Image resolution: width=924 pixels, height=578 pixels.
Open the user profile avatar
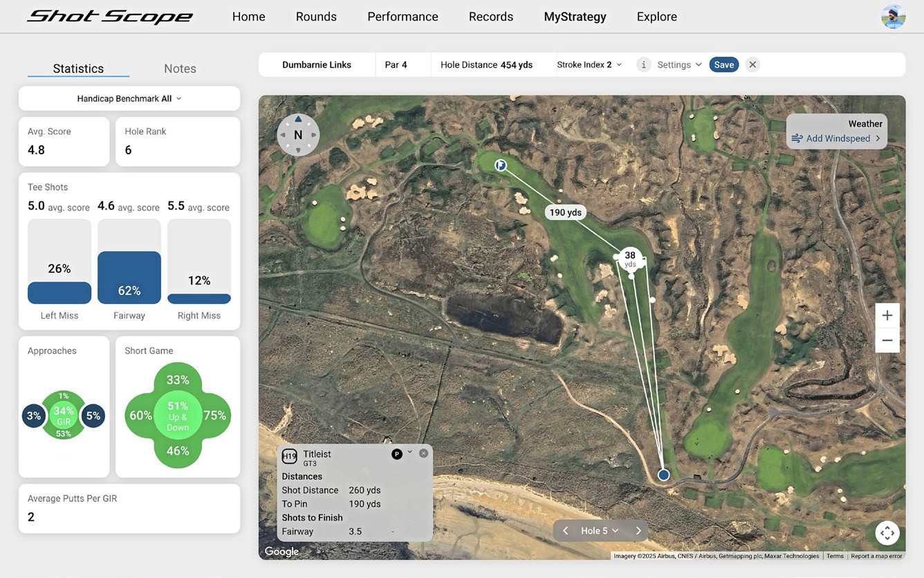(893, 17)
